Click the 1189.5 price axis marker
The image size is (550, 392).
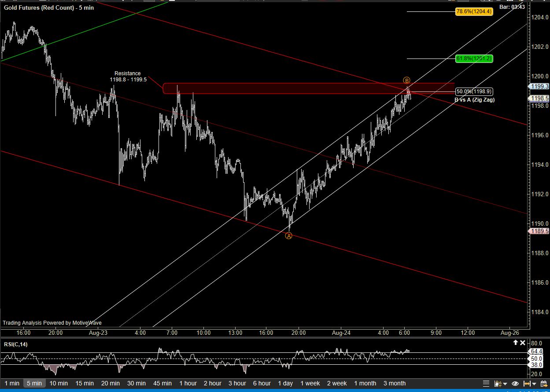point(539,231)
